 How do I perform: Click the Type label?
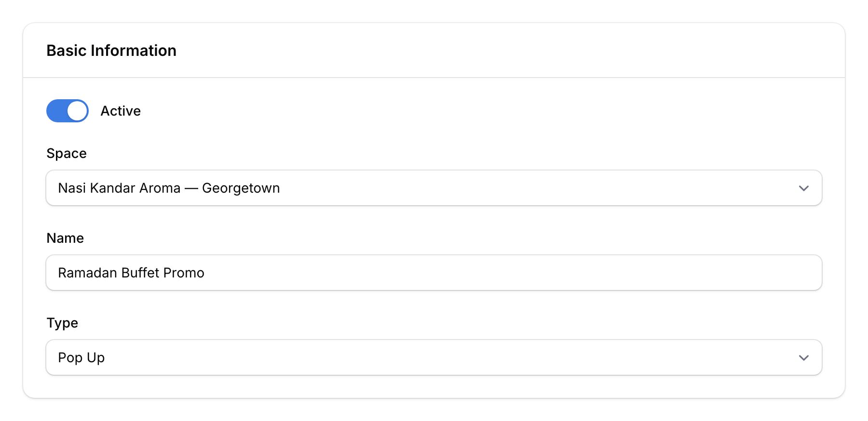(62, 323)
